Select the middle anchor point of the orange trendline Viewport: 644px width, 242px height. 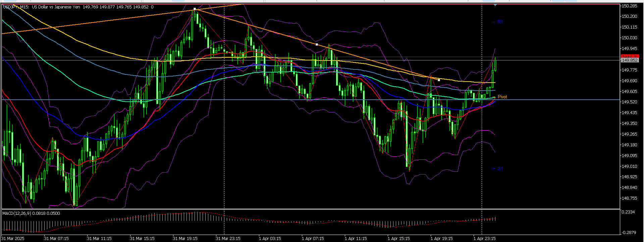pyautogui.click(x=317, y=44)
